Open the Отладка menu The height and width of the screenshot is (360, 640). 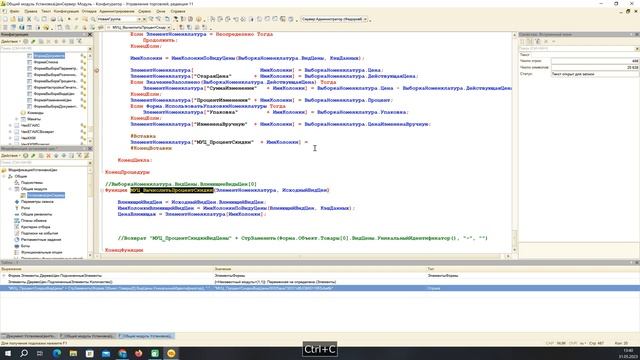tap(89, 11)
